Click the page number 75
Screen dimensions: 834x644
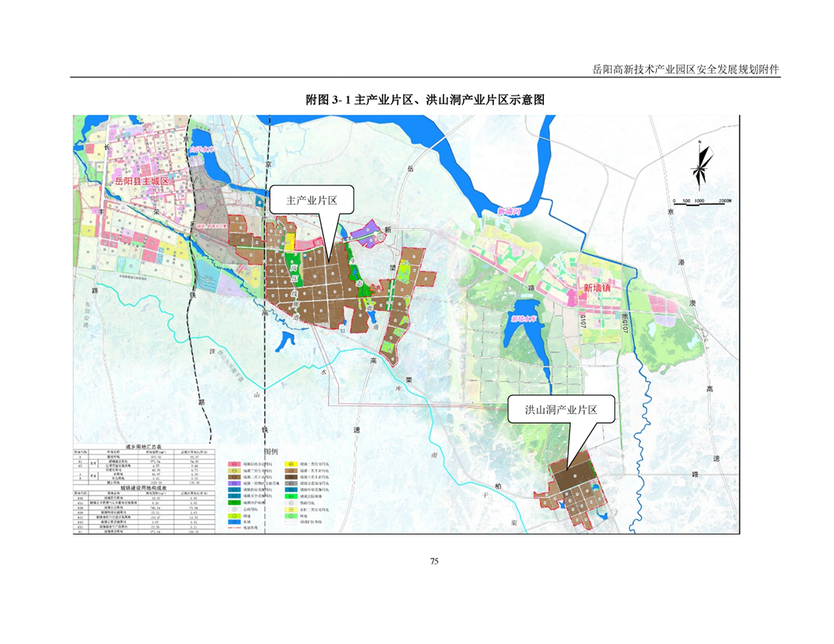(x=434, y=561)
